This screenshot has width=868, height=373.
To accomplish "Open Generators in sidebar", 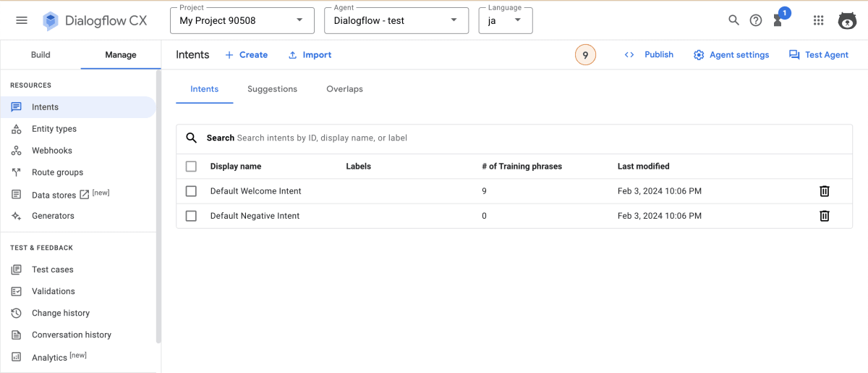I will click(53, 216).
